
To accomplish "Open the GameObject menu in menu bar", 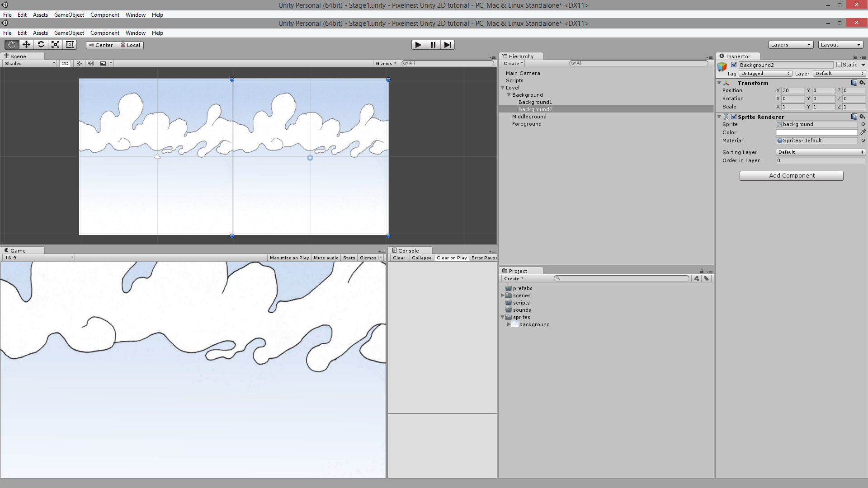I will 69,14.
